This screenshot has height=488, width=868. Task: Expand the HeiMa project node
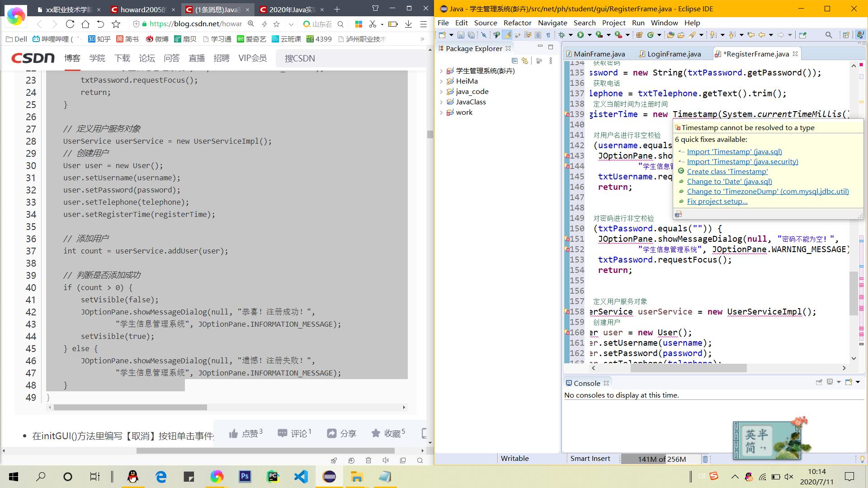(x=442, y=81)
